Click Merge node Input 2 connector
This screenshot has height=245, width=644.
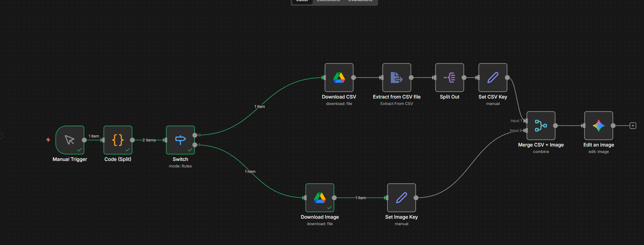point(526,130)
